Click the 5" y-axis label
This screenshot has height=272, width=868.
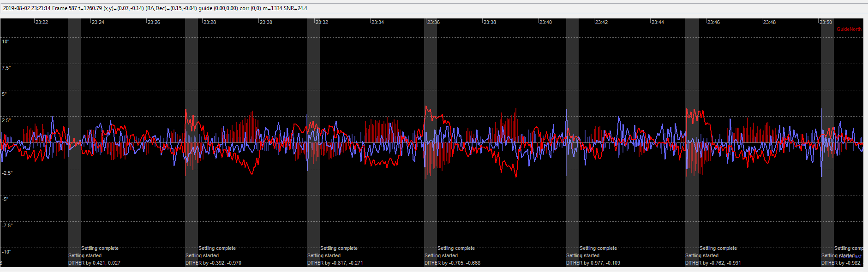pyautogui.click(x=4, y=94)
